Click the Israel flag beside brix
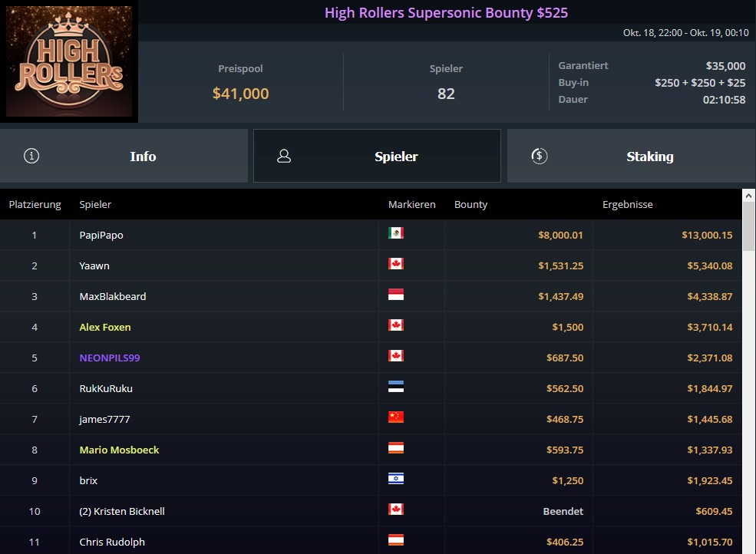The height and width of the screenshot is (554, 756). coord(396,479)
